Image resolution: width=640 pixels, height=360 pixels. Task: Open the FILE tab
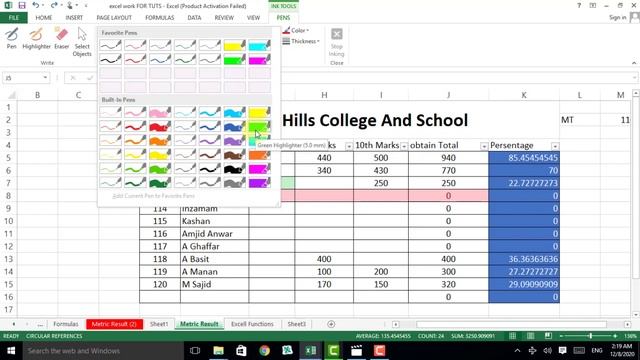(x=14, y=18)
